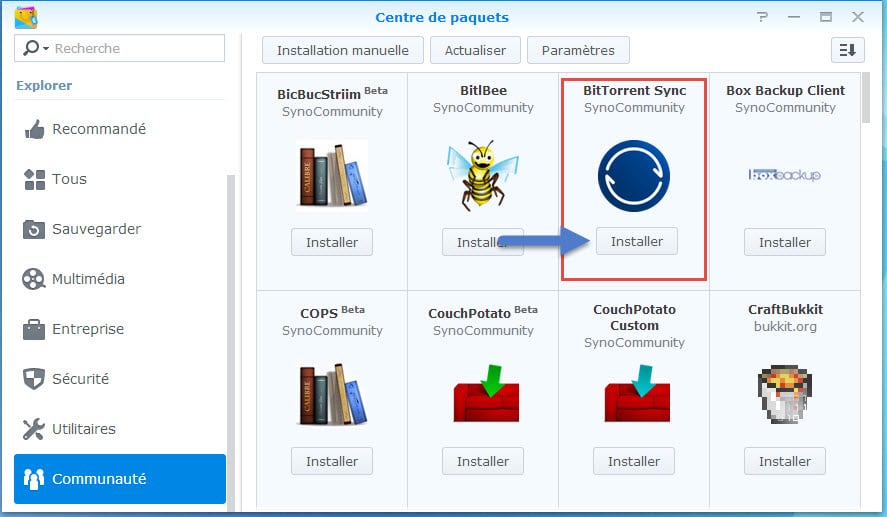Install the COPS package
The width and height of the screenshot is (887, 517).
click(332, 461)
